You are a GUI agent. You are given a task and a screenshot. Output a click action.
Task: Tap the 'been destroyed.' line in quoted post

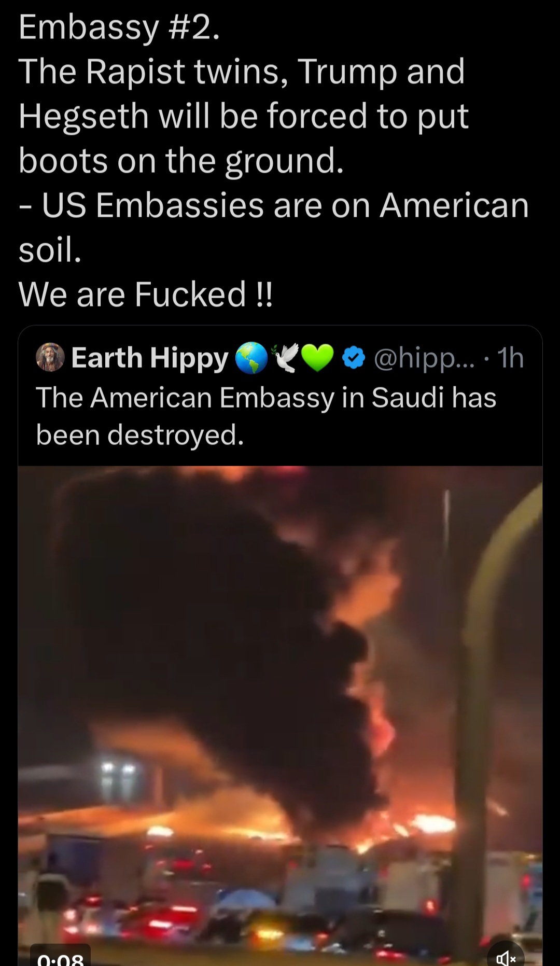pyautogui.click(x=140, y=435)
